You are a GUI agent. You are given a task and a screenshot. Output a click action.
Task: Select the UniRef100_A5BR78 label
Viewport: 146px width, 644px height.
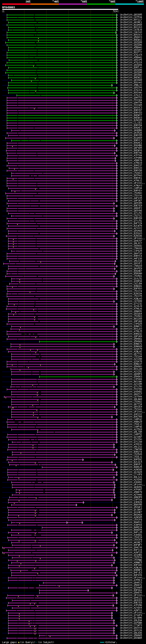(x=131, y=161)
